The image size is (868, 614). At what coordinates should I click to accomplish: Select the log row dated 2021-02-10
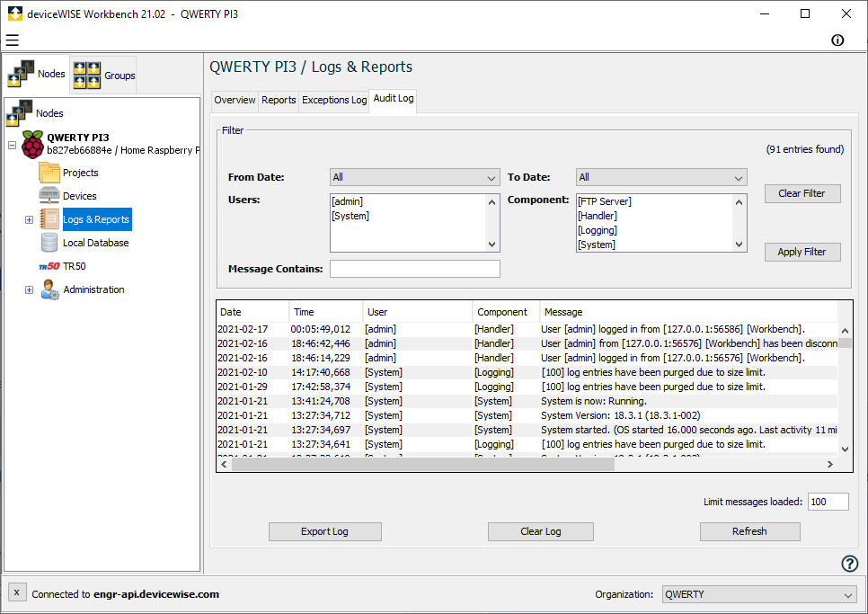527,372
